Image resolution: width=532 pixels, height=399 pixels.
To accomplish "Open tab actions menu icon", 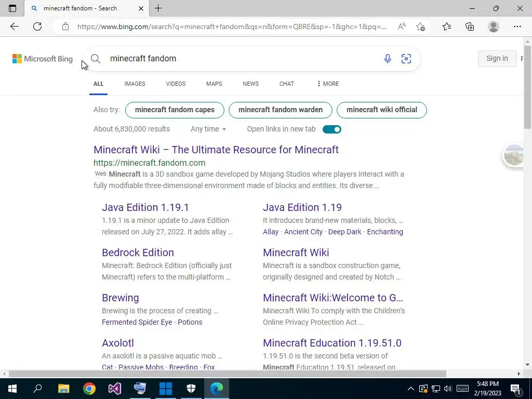I will [12, 8].
